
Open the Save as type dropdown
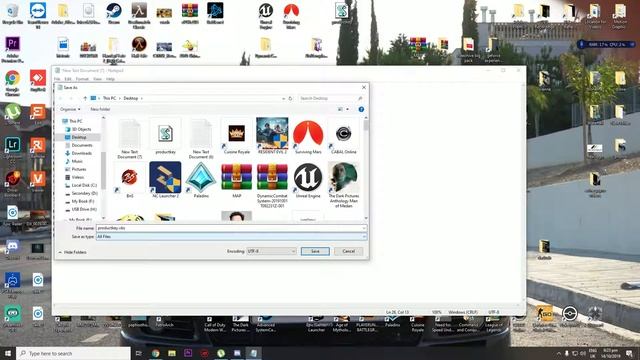pos(231,236)
